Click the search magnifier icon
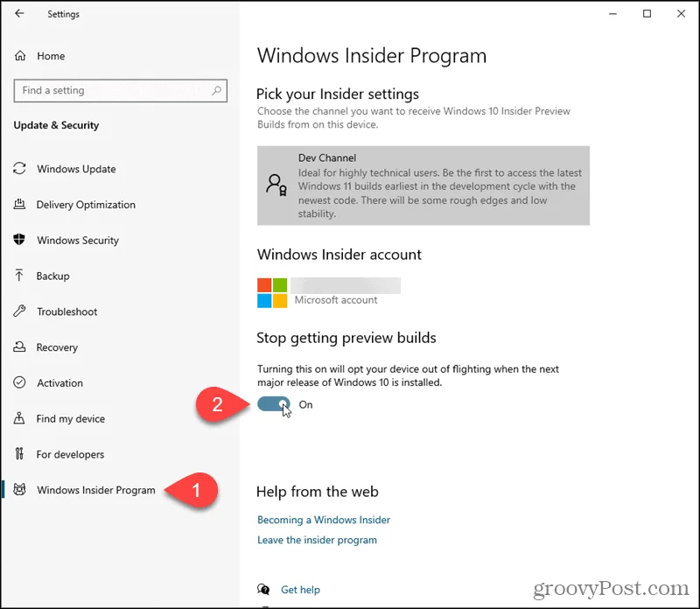700x609 pixels. (x=216, y=91)
